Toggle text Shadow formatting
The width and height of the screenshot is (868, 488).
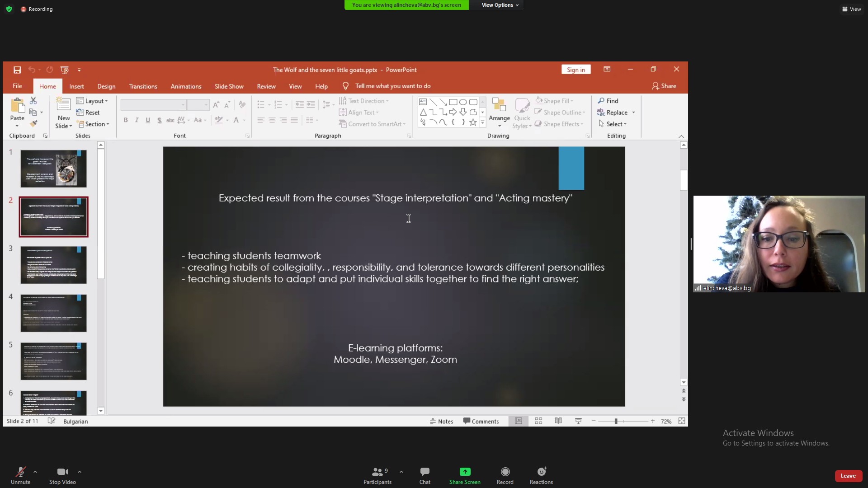coord(159,120)
